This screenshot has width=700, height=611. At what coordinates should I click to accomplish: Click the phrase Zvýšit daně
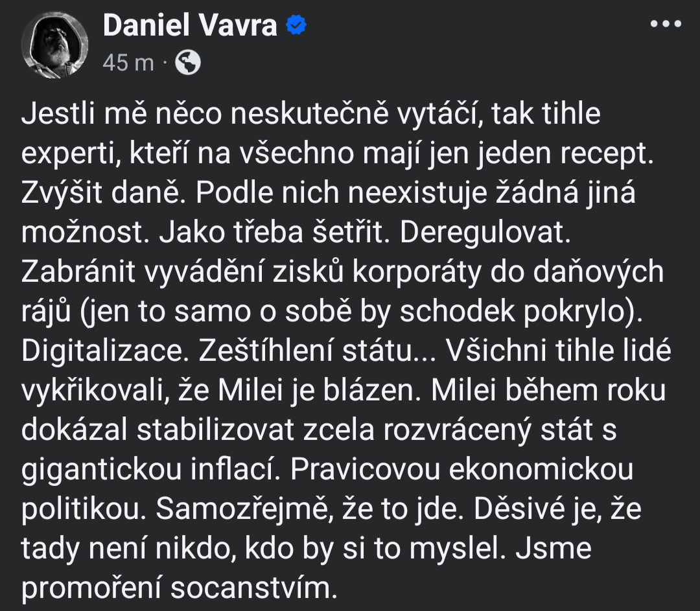point(104,193)
